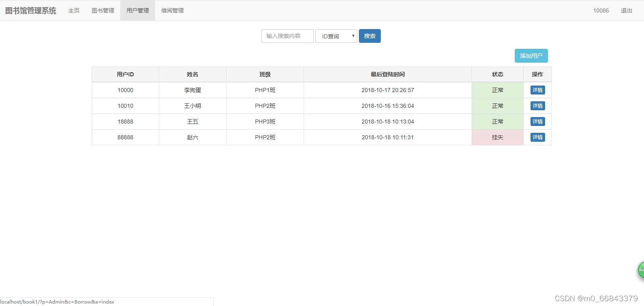Screen dimensions: 644x306
Task: Click the 添加用户 button
Action: (531, 56)
